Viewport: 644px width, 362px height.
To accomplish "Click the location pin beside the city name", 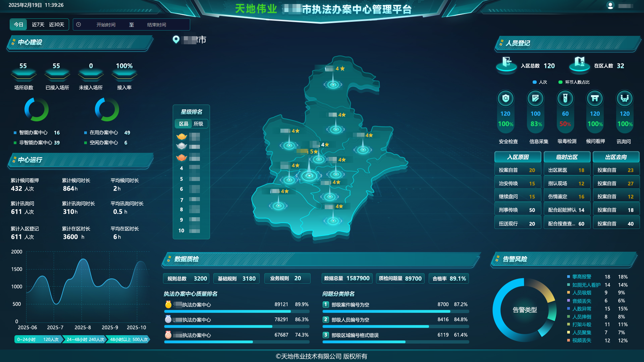I will click(176, 39).
